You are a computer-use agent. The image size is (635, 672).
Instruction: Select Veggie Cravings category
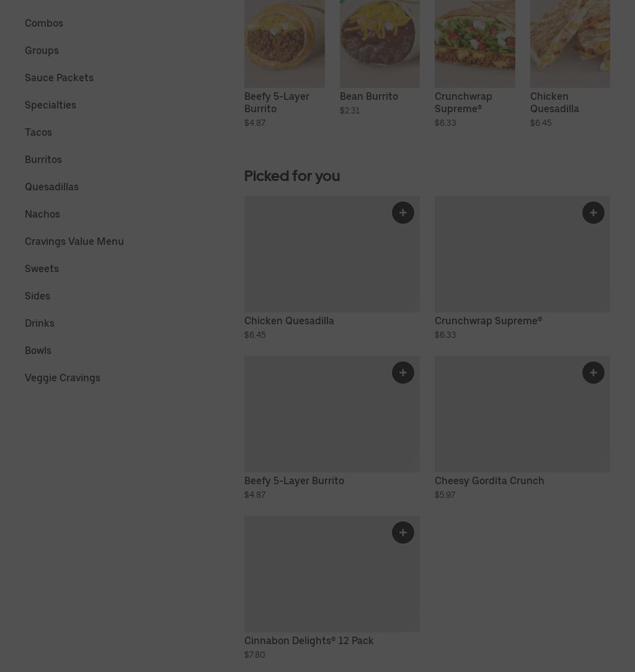(x=63, y=378)
